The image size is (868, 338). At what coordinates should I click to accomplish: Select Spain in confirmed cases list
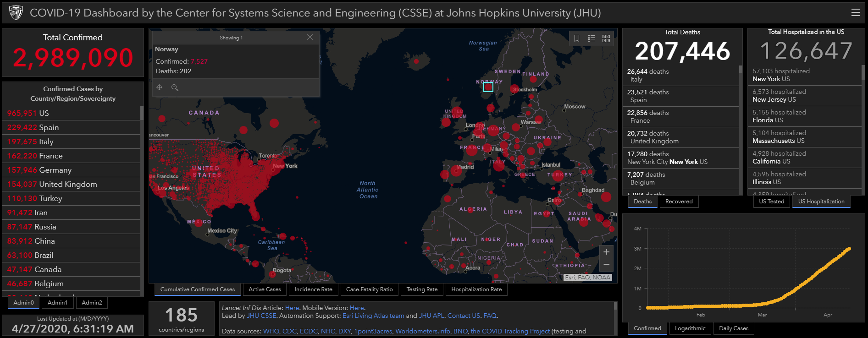coord(71,127)
